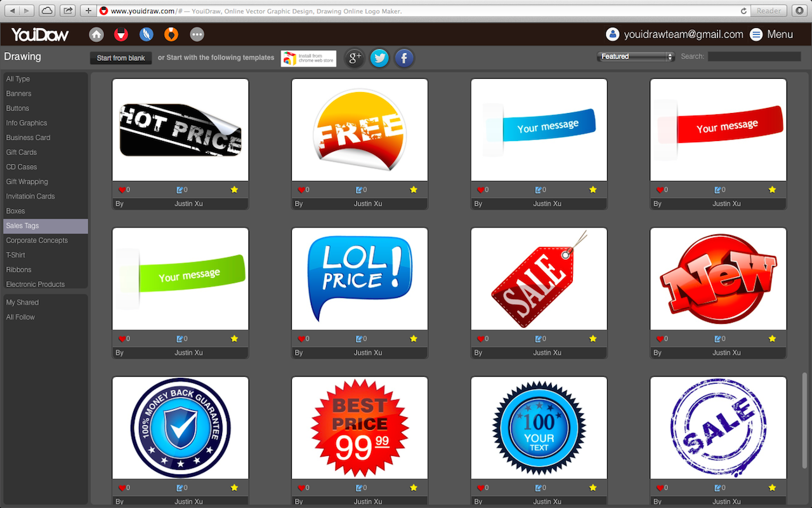Switch to the Ribbons category
The width and height of the screenshot is (812, 508).
coord(18,269)
